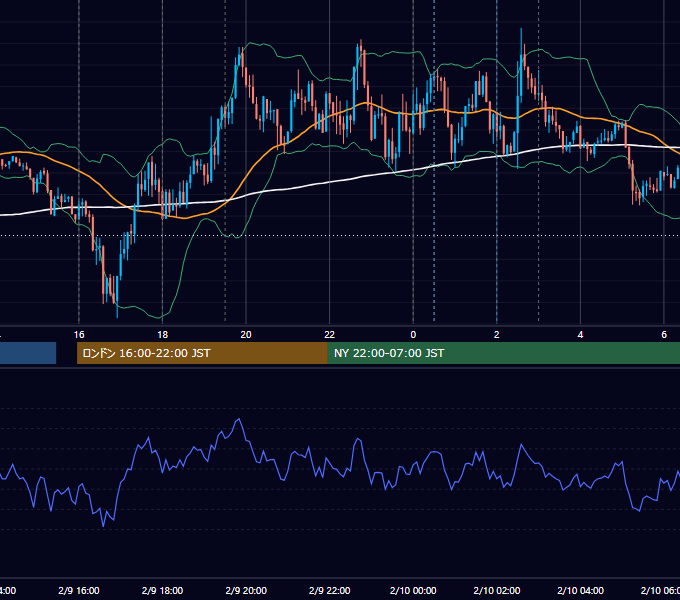Click the '2/10 04:00' date label
The height and width of the screenshot is (600, 680).
click(x=580, y=590)
